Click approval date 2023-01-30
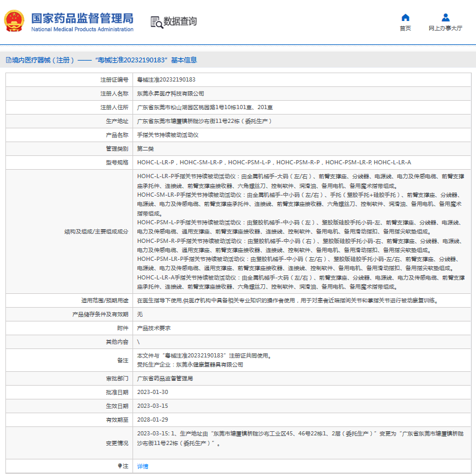 tap(152, 392)
